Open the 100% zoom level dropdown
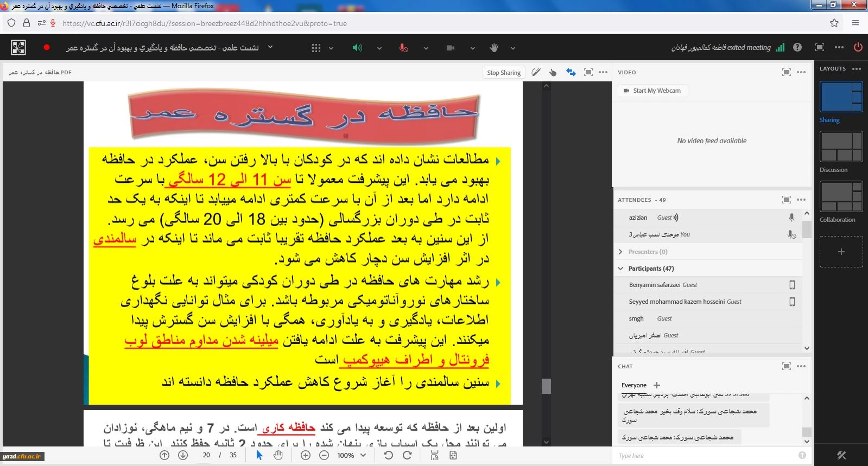Screen dimensions: 868x466 pyautogui.click(x=352, y=455)
